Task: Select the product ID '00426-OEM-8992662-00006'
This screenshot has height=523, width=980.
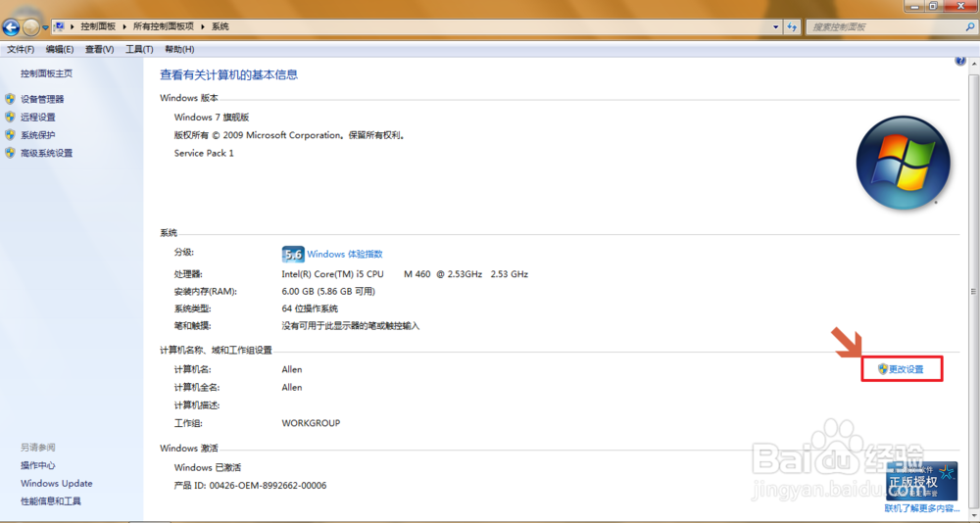Action: [268, 486]
